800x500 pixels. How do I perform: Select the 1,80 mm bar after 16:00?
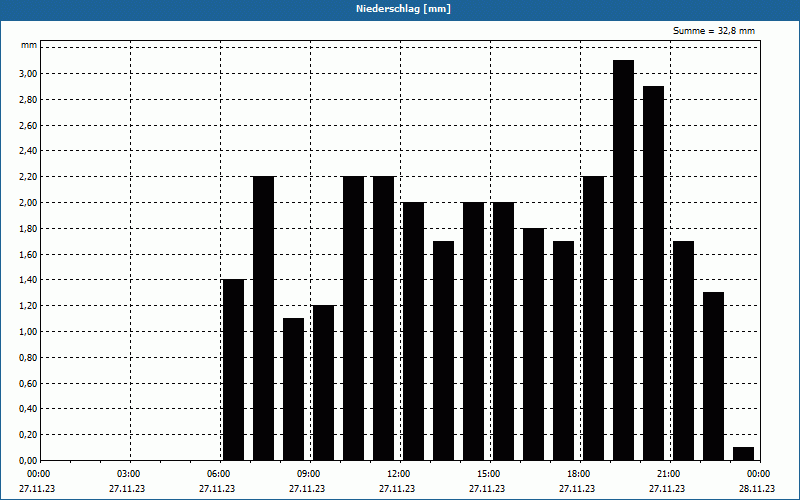[534, 344]
